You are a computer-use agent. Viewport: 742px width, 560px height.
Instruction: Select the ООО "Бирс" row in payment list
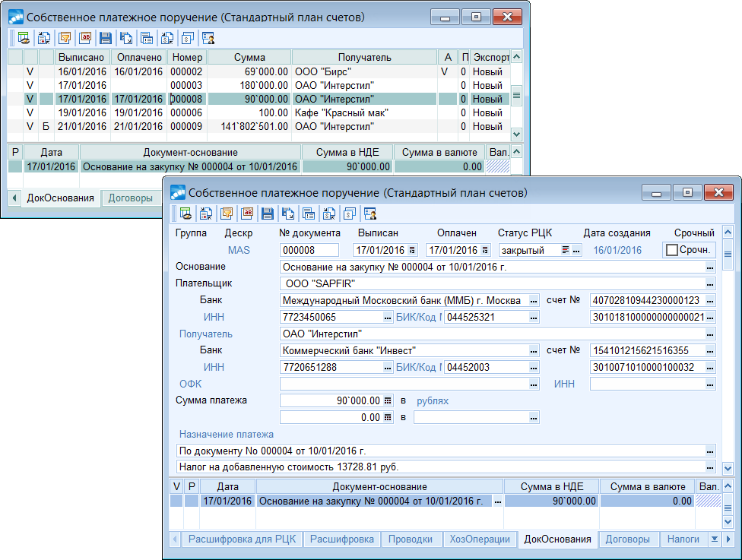258,72
